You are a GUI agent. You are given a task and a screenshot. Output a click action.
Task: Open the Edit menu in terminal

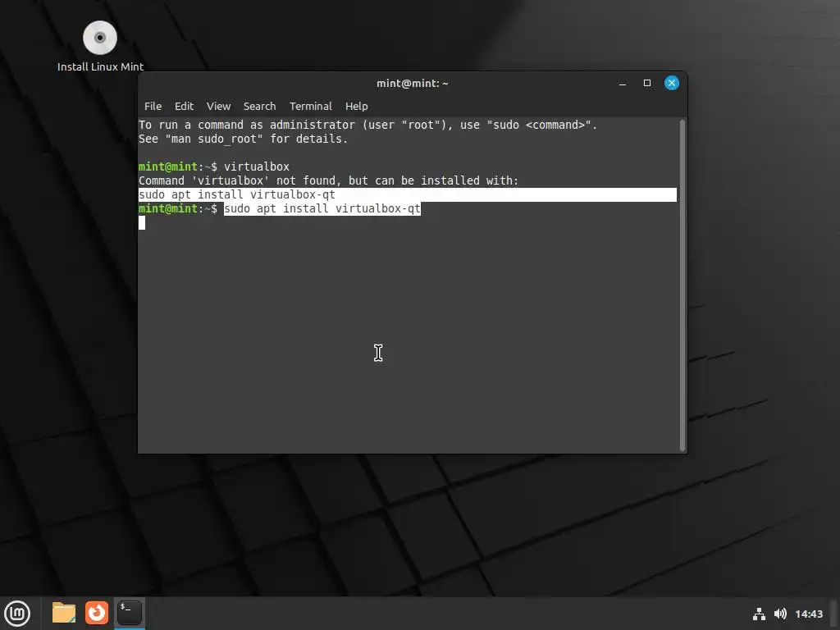tap(184, 106)
